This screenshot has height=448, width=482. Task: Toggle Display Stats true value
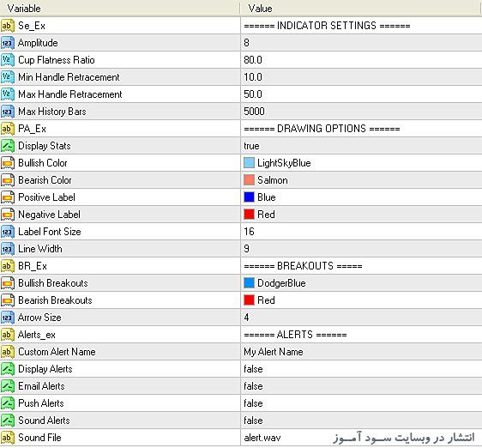coord(361,146)
